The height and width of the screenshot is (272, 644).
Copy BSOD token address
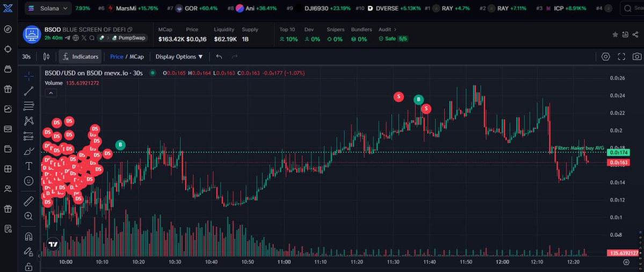(x=130, y=30)
